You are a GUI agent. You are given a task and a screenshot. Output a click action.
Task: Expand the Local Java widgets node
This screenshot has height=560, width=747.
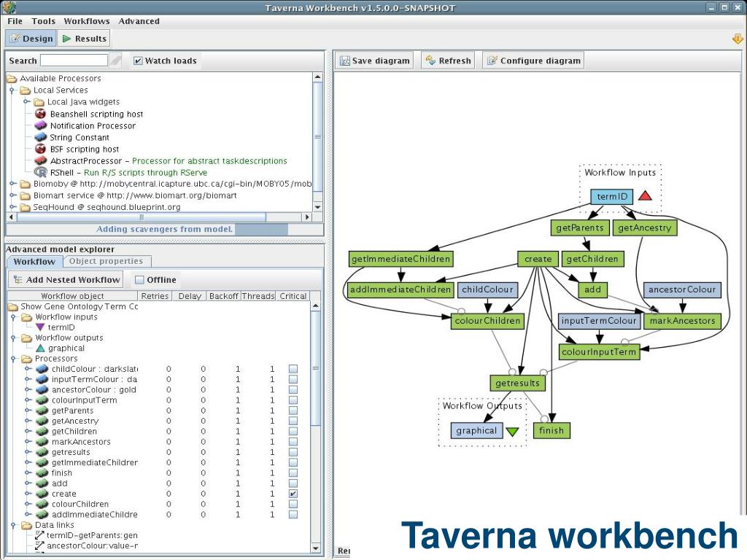(x=27, y=102)
